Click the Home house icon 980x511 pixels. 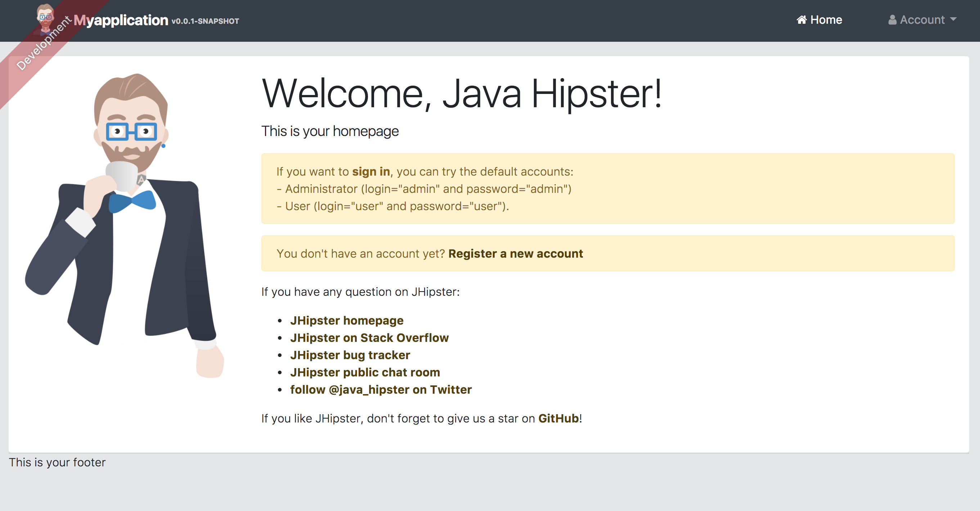[801, 20]
